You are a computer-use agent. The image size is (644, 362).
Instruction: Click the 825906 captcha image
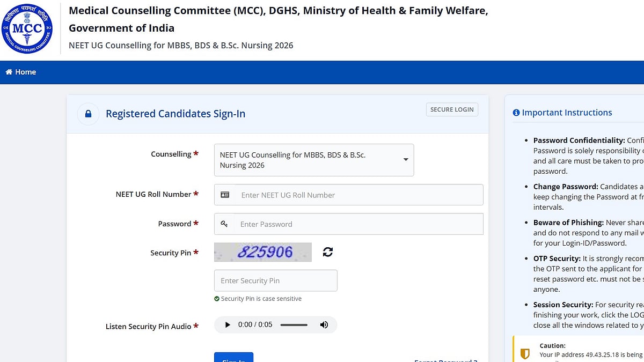[x=263, y=252]
